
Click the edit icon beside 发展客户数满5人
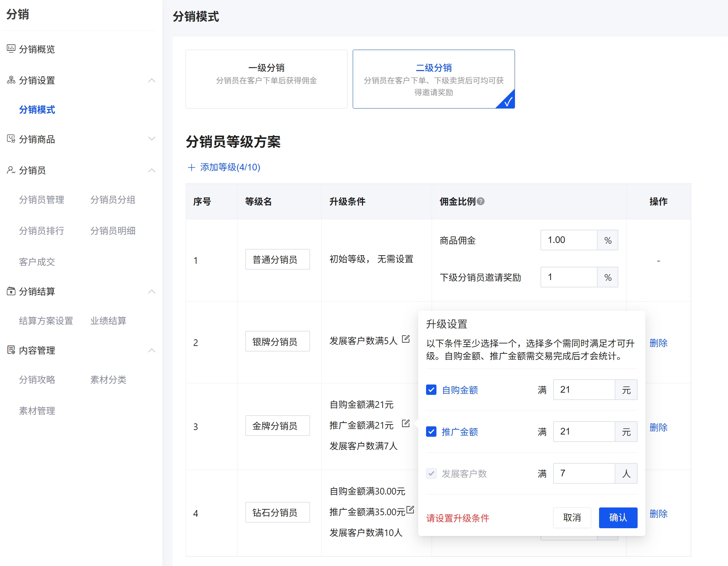coord(406,339)
